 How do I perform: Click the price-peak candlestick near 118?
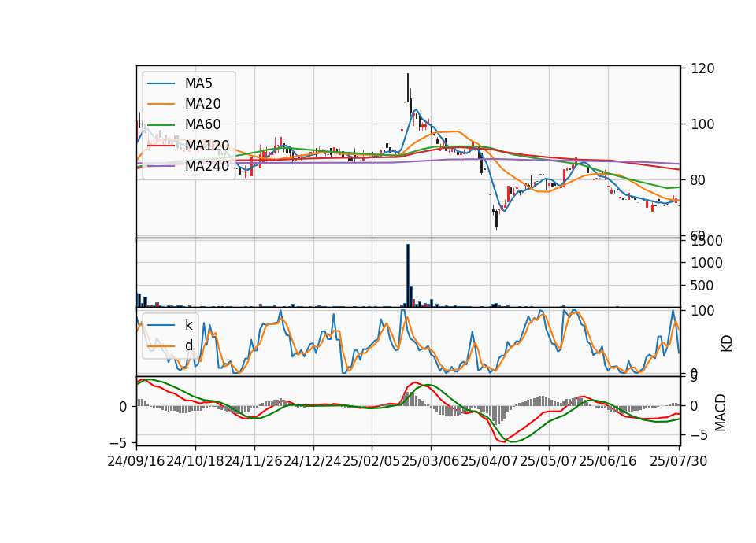tap(408, 87)
